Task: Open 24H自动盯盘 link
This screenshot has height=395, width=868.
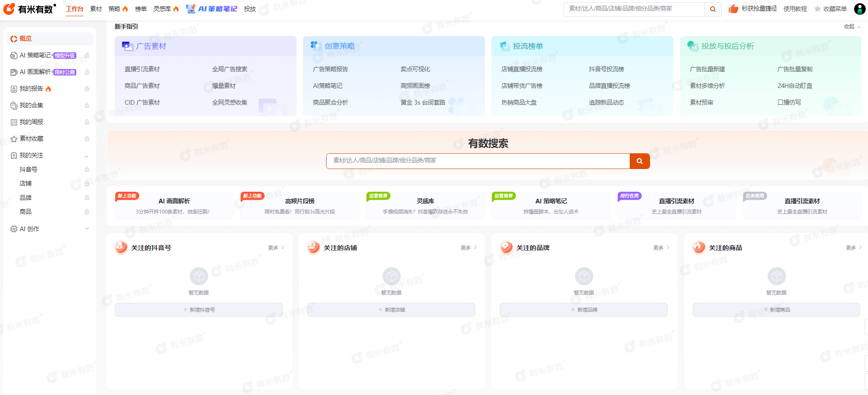Action: click(795, 86)
